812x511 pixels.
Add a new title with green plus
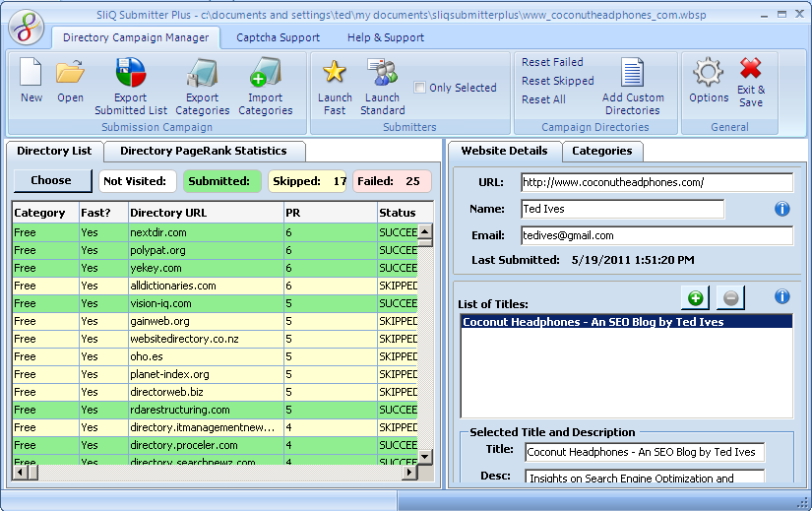[695, 298]
